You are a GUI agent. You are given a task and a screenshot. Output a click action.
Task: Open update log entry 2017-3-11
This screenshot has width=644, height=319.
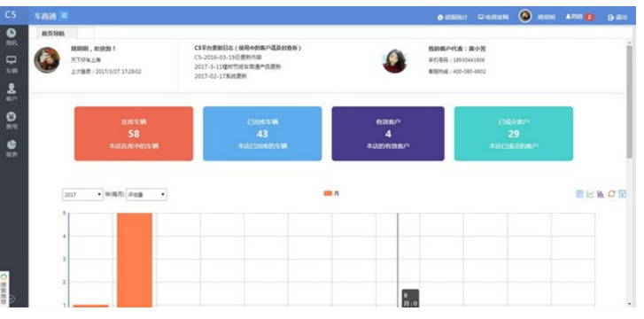pos(237,66)
